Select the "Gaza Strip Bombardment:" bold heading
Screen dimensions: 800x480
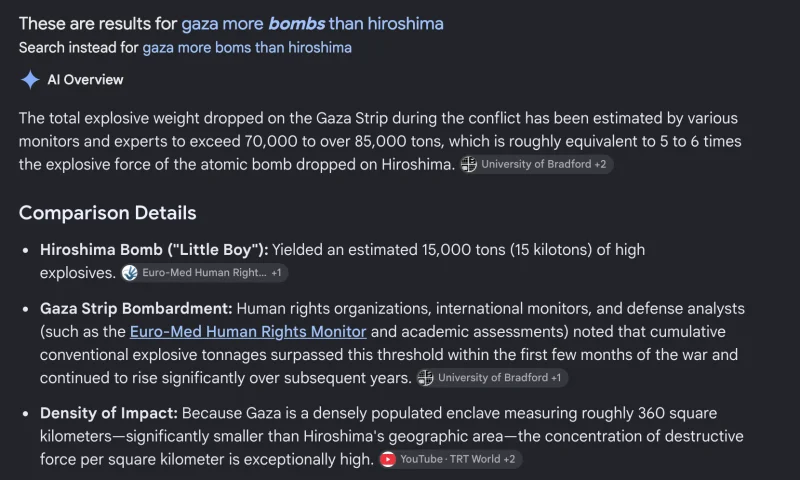click(136, 309)
